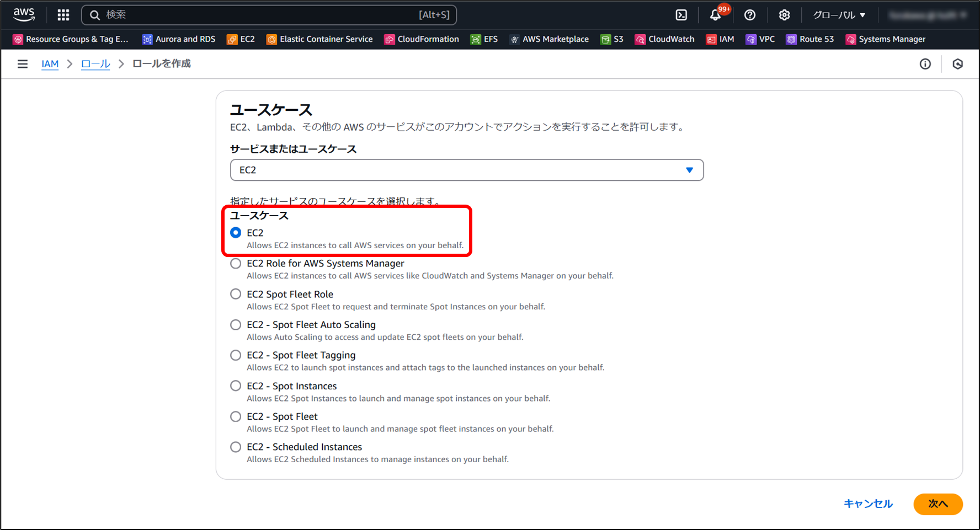
Task: Click the Aurora and RDS shortcut icon
Action: click(147, 39)
